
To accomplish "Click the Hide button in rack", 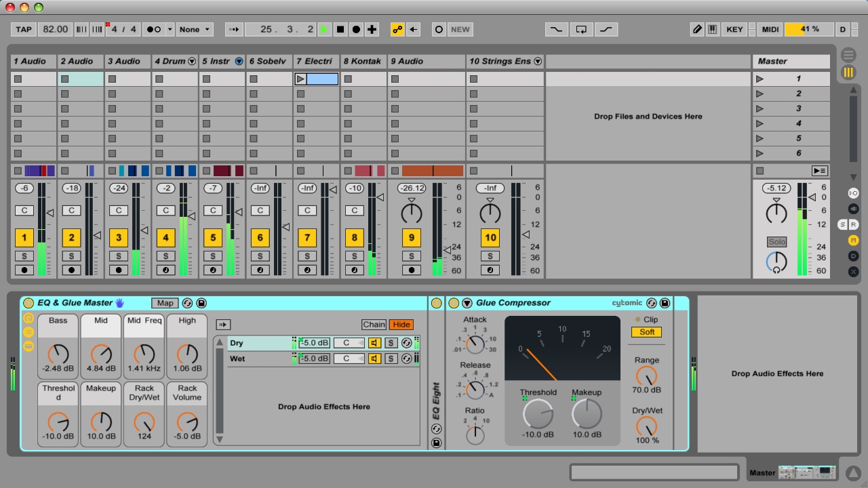I will 401,325.
